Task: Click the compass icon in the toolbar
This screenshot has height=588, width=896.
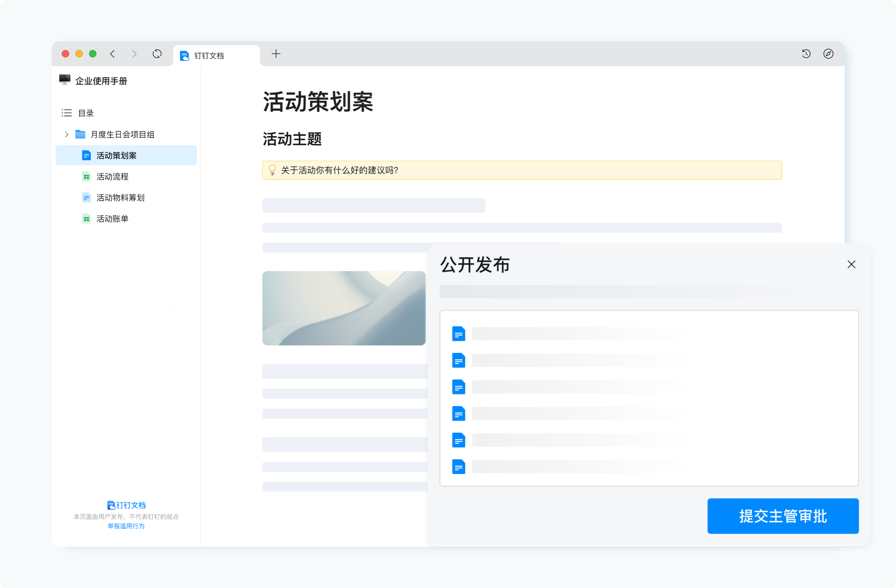Action: pyautogui.click(x=828, y=54)
